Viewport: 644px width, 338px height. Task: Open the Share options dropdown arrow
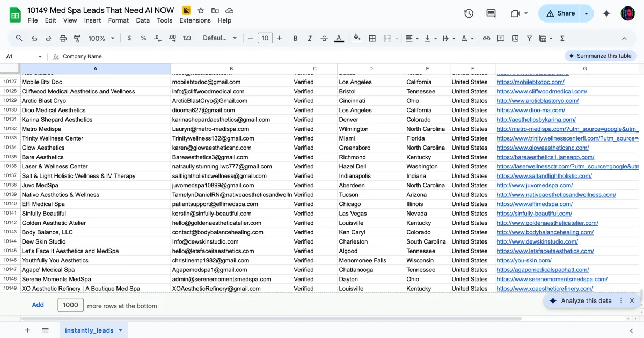(x=587, y=13)
